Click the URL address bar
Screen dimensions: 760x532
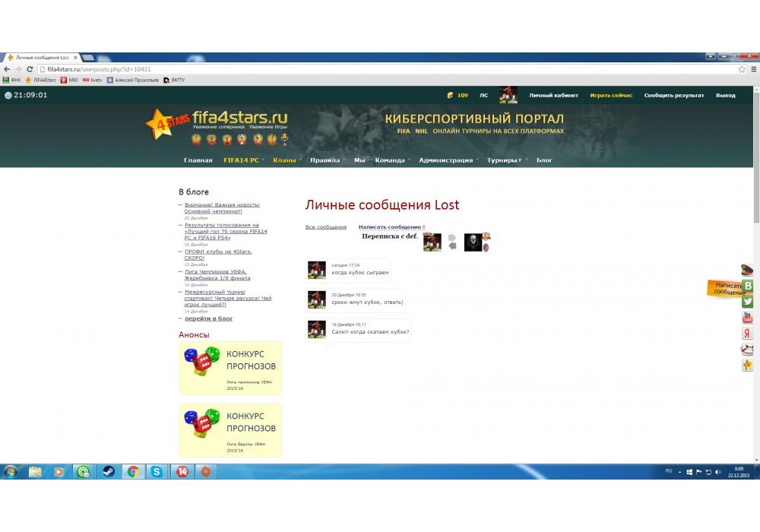click(388, 69)
